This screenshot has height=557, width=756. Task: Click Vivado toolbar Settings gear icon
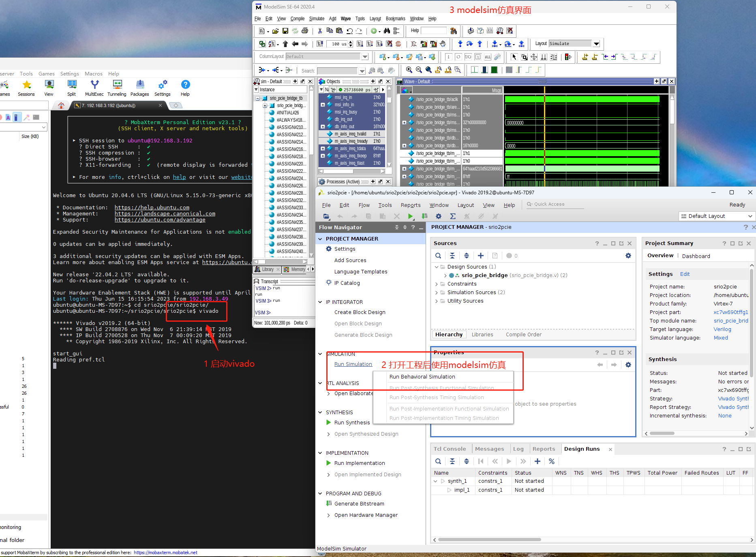[439, 216]
